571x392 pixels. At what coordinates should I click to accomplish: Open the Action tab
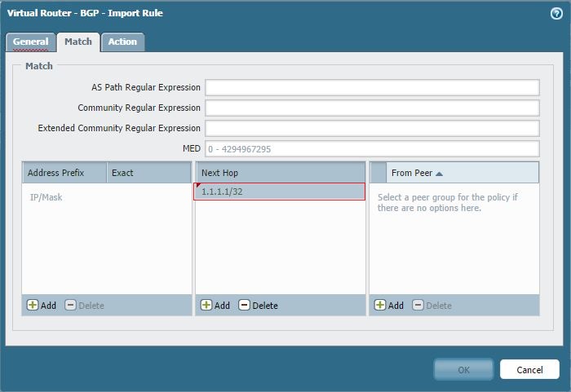[122, 42]
